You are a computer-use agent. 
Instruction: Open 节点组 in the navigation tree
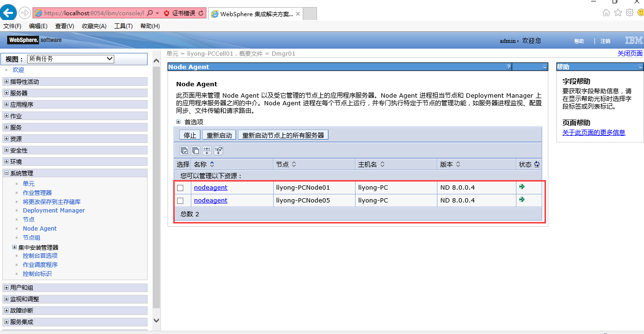[x=31, y=237]
